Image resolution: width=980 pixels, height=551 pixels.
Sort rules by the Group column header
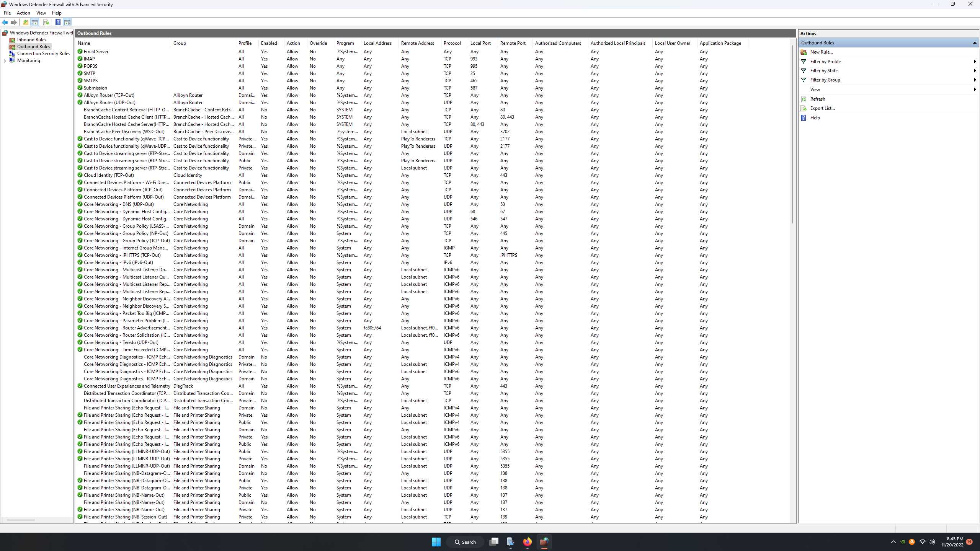coord(203,43)
